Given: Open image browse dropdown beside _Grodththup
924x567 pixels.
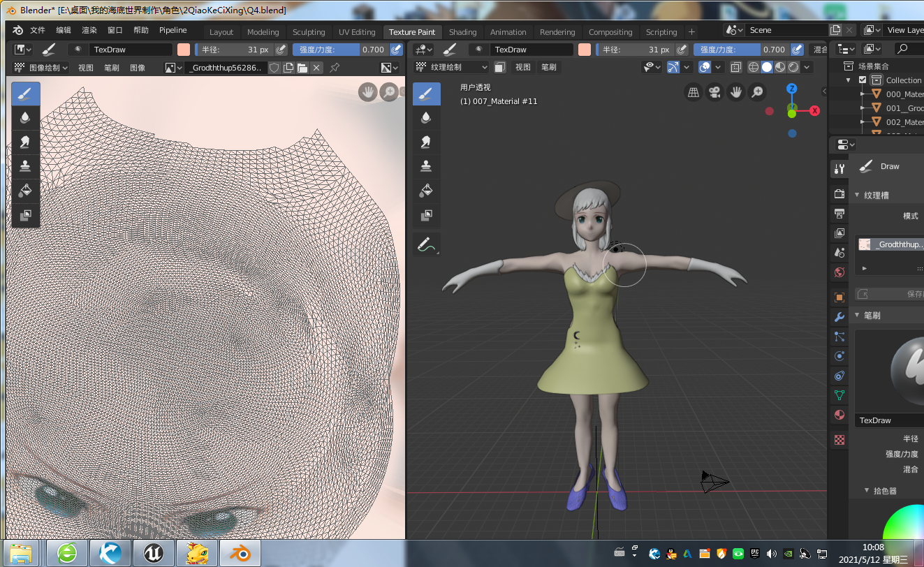Looking at the screenshot, I should pyautogui.click(x=174, y=68).
